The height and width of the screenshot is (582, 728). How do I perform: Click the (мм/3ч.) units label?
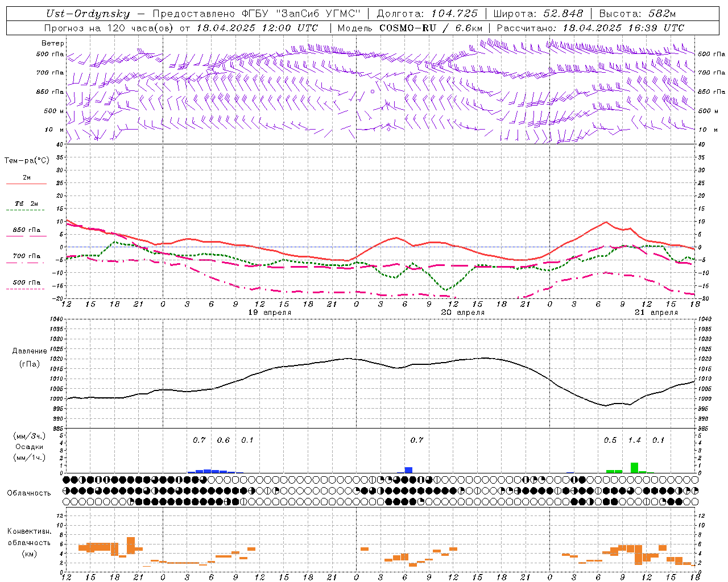point(30,436)
